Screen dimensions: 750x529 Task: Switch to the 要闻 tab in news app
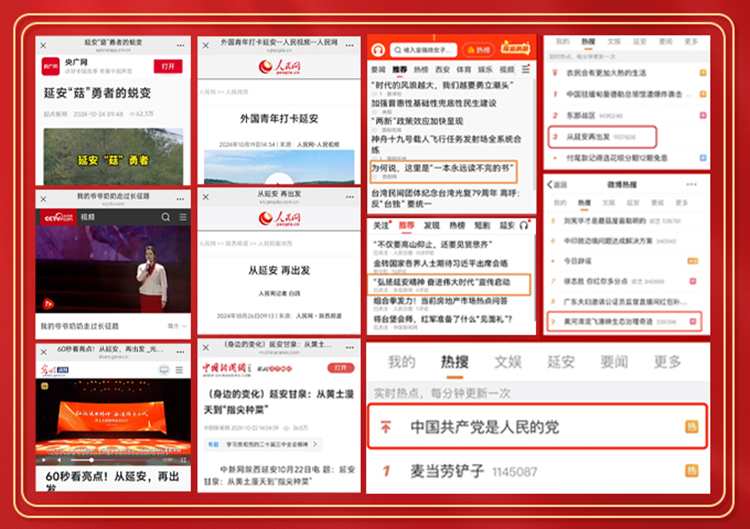coord(378,70)
